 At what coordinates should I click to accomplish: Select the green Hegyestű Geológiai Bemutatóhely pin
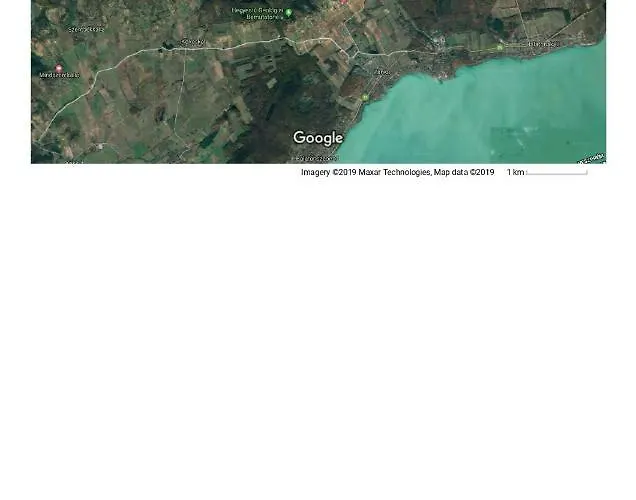coord(289,13)
